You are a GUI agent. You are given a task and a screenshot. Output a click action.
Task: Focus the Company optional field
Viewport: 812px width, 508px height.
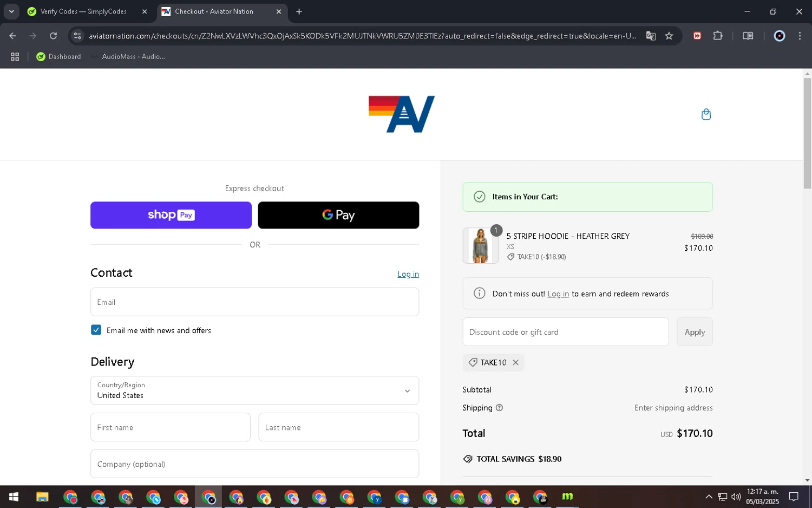point(254,464)
